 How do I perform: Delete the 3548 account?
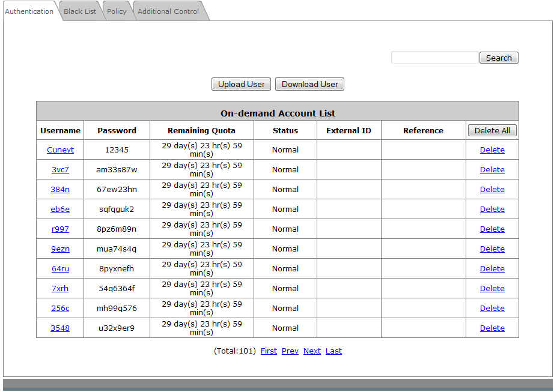(x=492, y=328)
